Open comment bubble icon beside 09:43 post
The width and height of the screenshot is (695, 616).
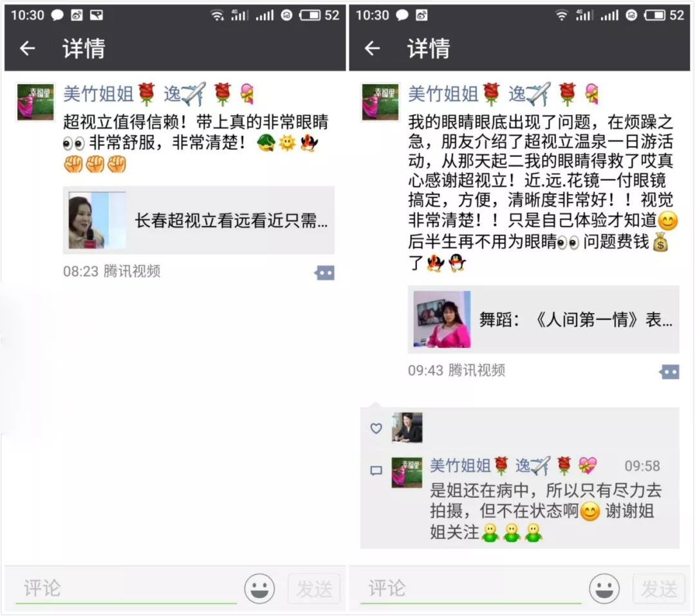click(x=669, y=372)
